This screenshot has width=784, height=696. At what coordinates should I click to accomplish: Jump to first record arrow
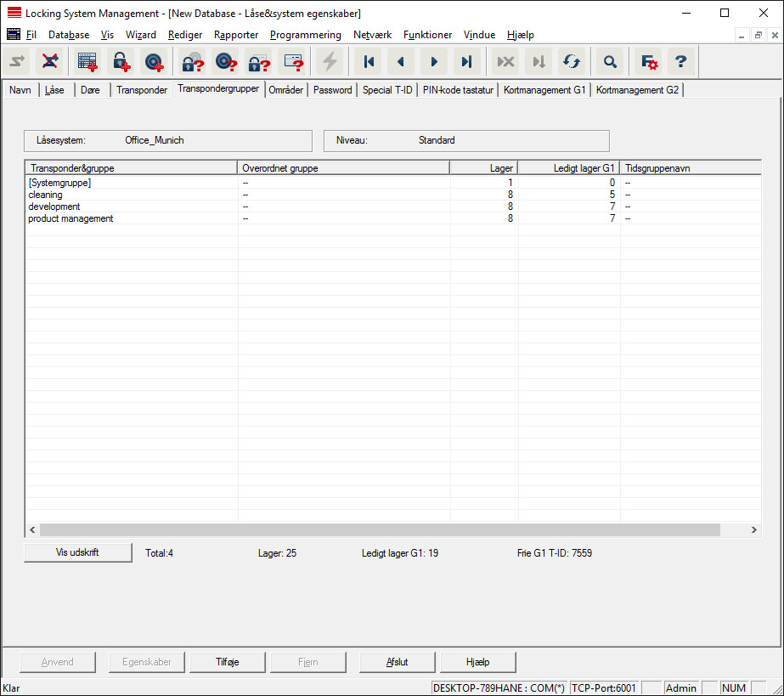[369, 61]
